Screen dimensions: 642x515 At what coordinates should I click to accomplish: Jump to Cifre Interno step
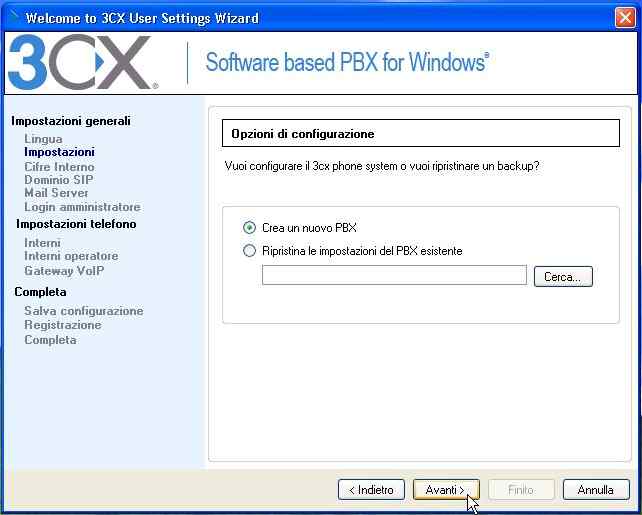(x=59, y=167)
